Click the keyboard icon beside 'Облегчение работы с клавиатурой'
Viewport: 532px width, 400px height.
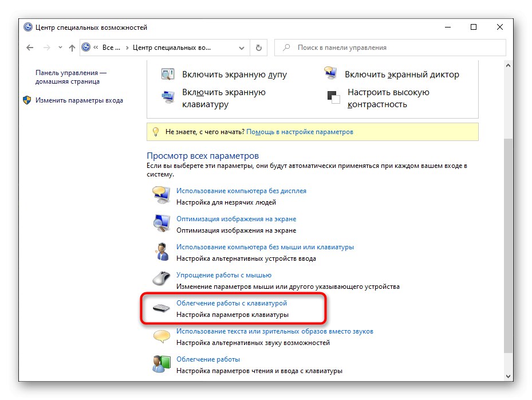coord(161,308)
